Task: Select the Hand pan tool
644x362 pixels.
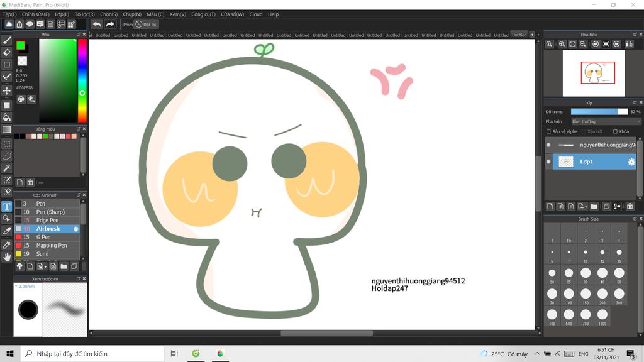Action: coord(7,257)
